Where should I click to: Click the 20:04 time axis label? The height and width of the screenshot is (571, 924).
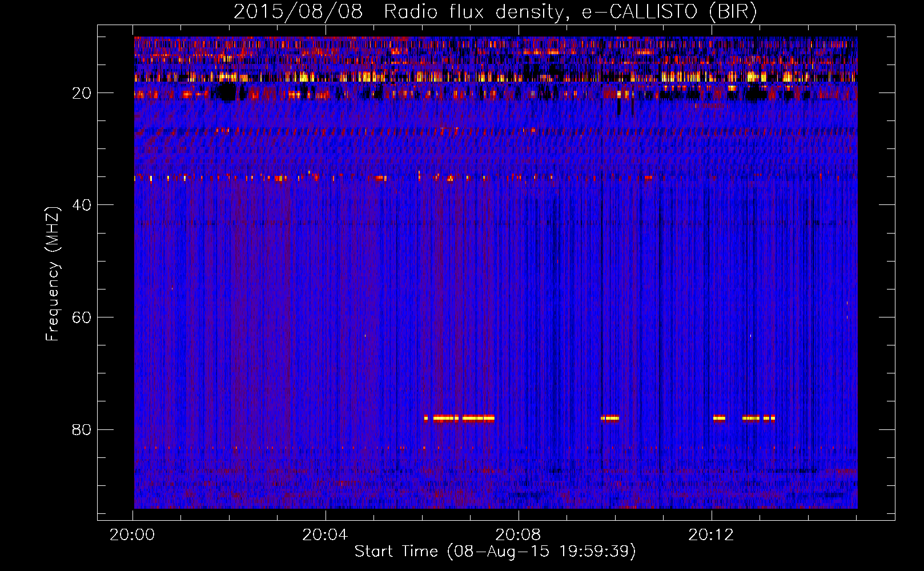point(325,534)
